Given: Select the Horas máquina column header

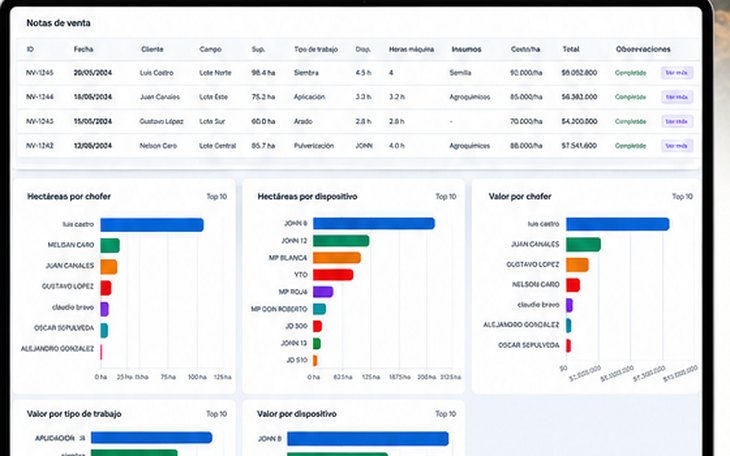Looking at the screenshot, I should tap(412, 49).
